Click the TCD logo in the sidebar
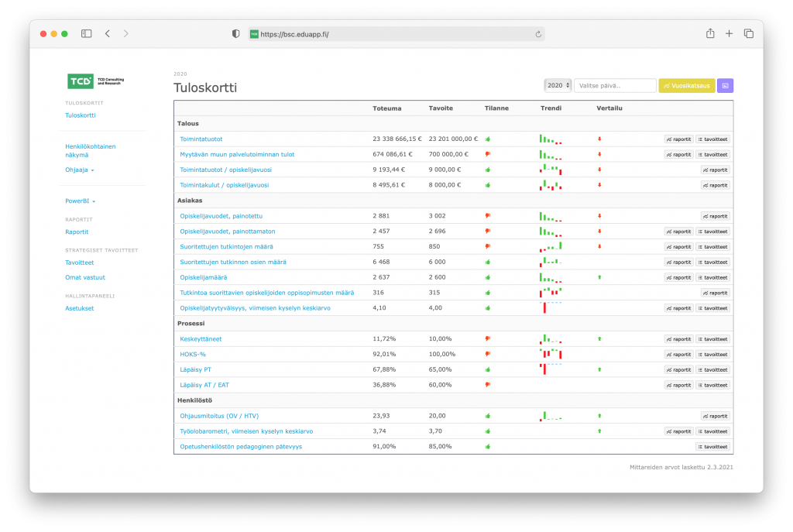 (x=96, y=81)
